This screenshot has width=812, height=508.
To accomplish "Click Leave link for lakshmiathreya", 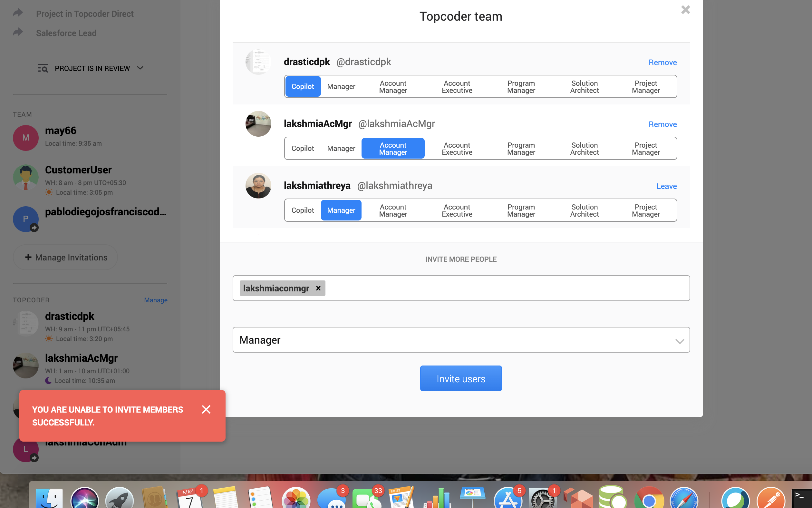I will (666, 186).
